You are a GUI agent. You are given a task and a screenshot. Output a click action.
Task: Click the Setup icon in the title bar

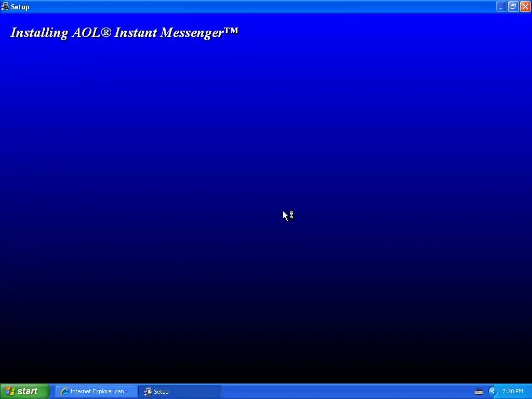click(x=5, y=6)
